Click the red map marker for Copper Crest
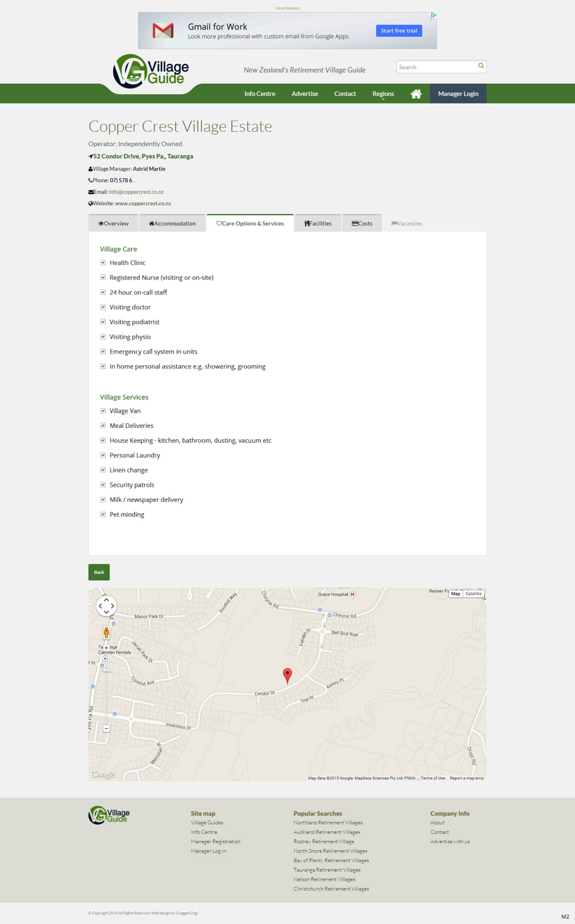The image size is (575, 924). click(x=287, y=673)
